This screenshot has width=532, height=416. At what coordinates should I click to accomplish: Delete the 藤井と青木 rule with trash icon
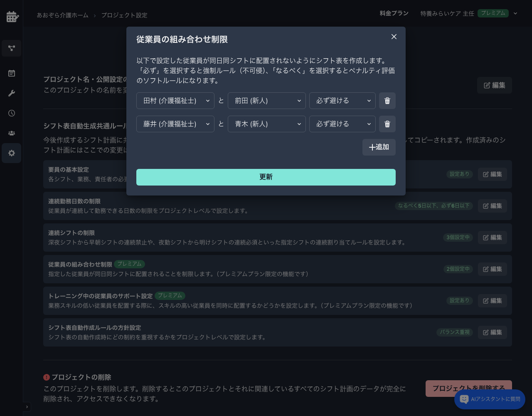pyautogui.click(x=387, y=124)
